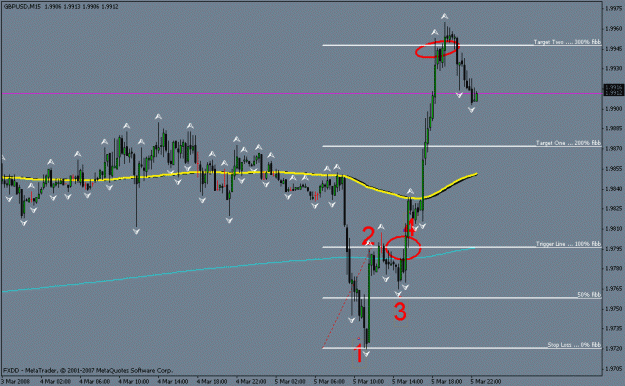Screen dimensions: 625x386
Task: Click the 1.9975 price axis label
Action: click(x=613, y=8)
